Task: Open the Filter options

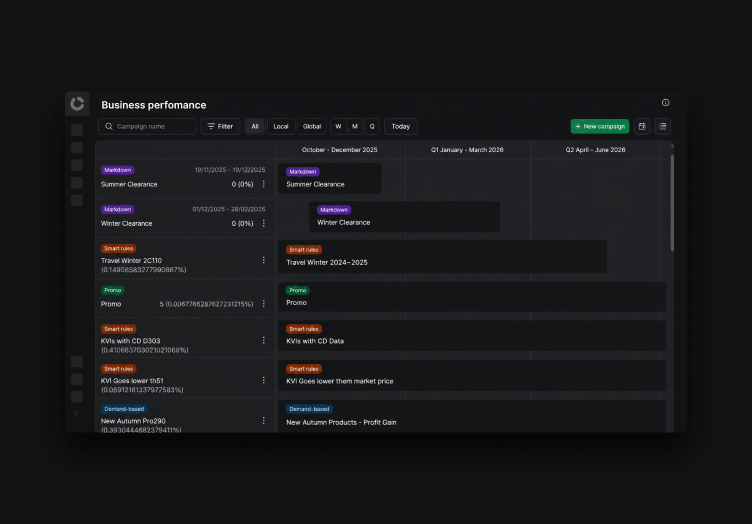Action: click(x=220, y=127)
